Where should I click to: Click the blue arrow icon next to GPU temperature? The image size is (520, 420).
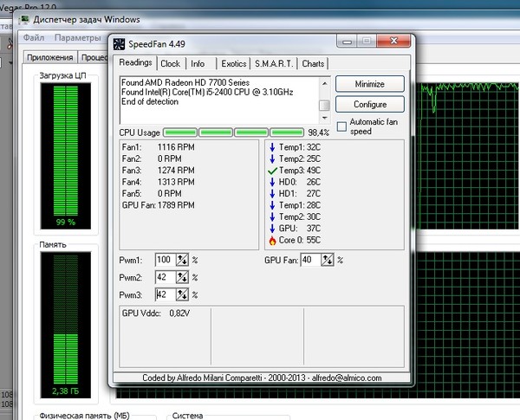point(271,228)
